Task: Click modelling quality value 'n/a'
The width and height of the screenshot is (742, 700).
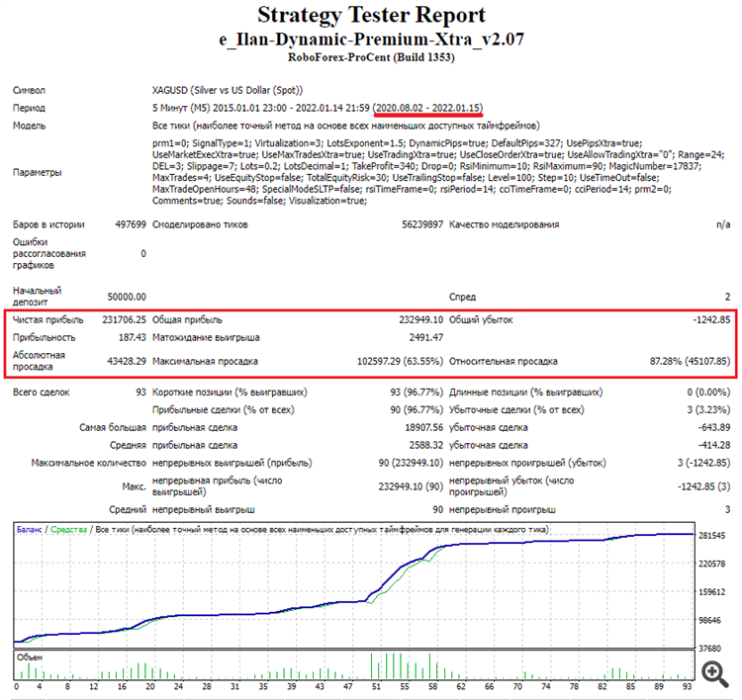Action: tap(723, 224)
